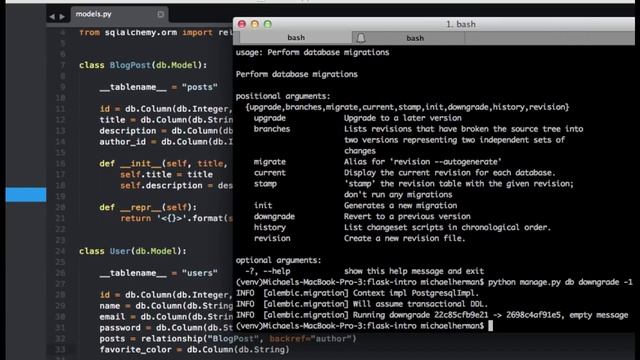Viewport: 640px width, 360px height.
Task: Switch to first bash terminal tab
Action: (x=296, y=38)
